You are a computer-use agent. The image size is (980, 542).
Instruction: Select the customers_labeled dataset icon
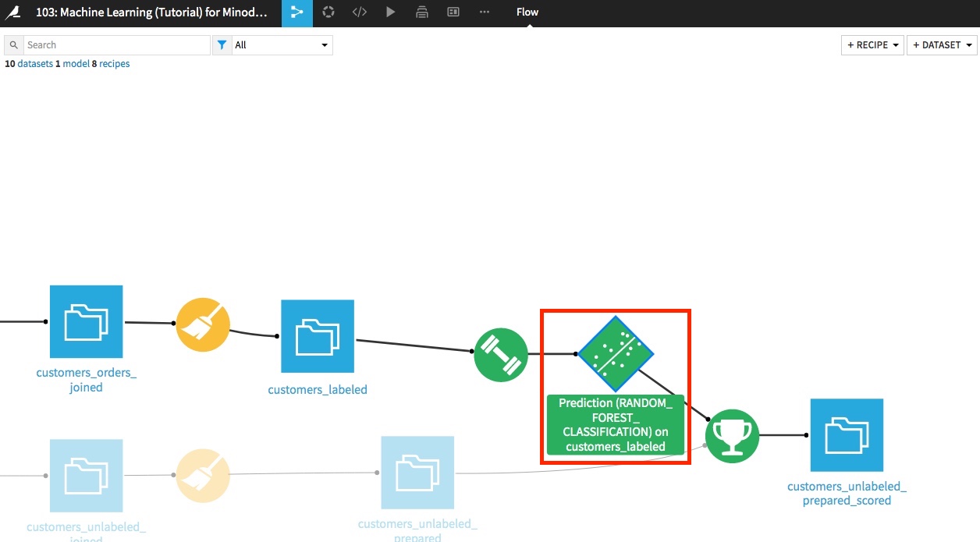[318, 336]
